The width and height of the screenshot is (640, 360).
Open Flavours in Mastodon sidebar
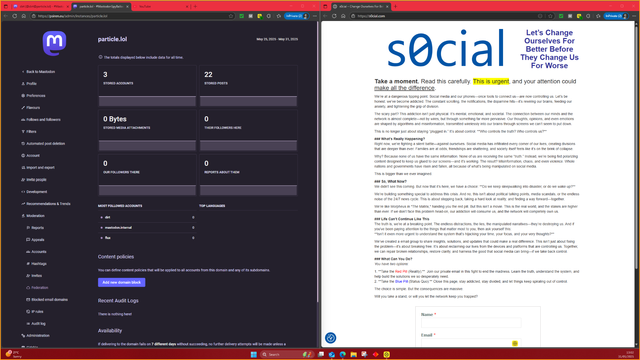(31, 108)
